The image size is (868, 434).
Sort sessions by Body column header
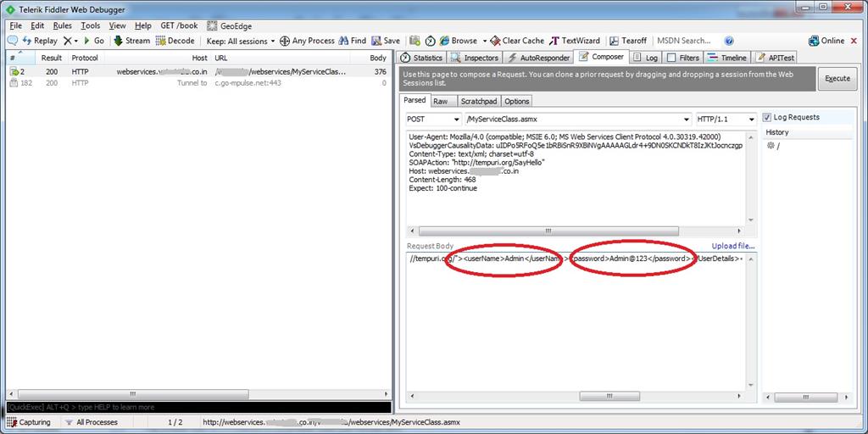[371, 58]
